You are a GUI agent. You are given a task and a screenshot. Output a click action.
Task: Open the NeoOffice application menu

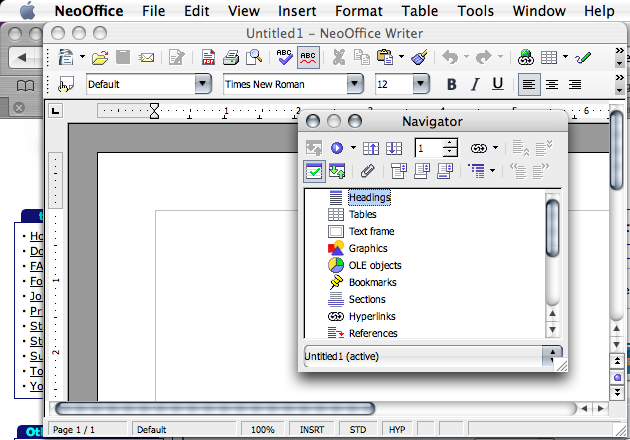point(89,11)
